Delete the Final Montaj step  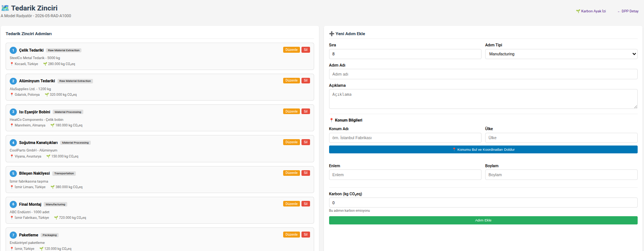click(306, 204)
